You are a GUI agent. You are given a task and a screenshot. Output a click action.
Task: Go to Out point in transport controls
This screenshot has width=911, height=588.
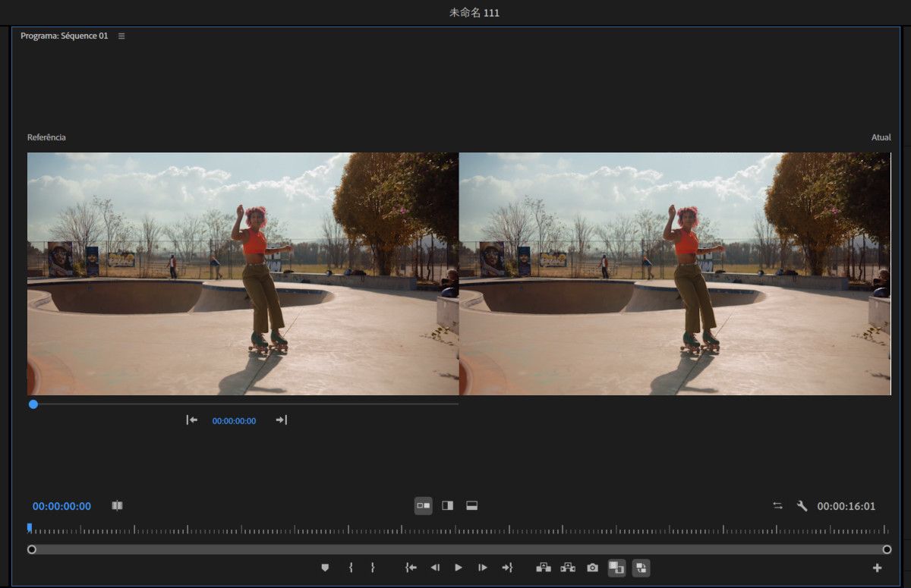coord(507,568)
